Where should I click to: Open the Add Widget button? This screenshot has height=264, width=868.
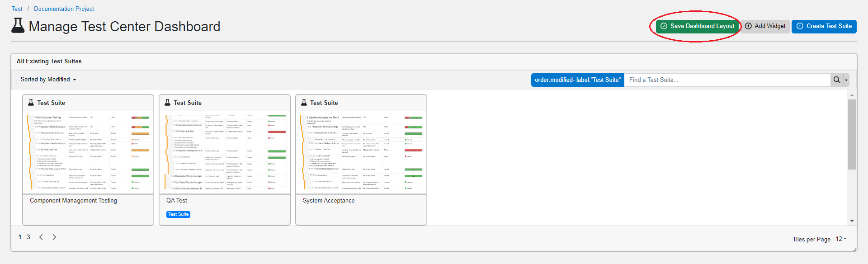[x=765, y=26]
